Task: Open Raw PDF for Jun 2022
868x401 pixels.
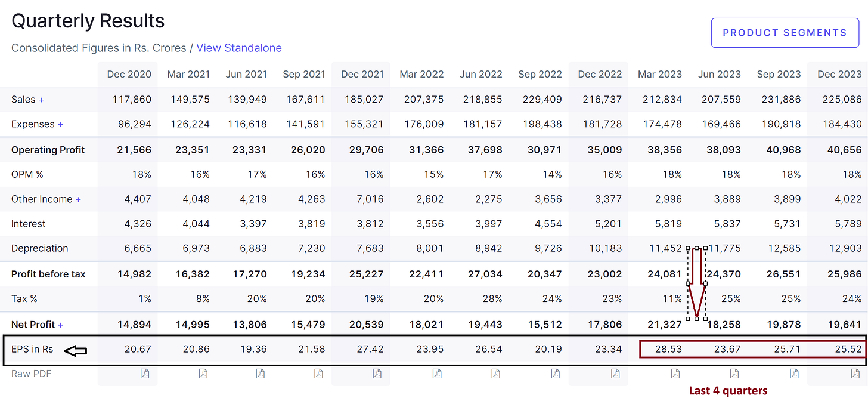Action: pos(496,374)
